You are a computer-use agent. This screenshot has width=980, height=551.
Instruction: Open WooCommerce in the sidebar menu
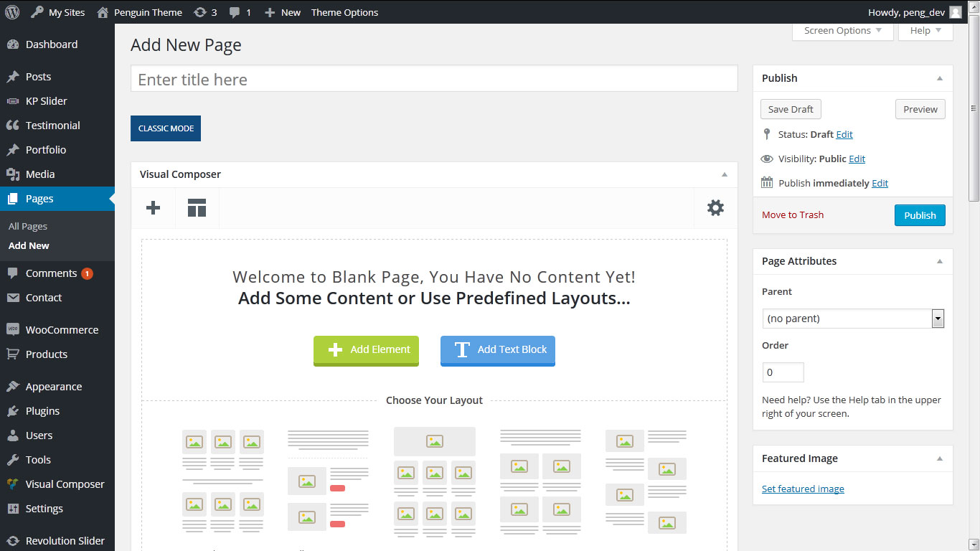pyautogui.click(x=62, y=330)
